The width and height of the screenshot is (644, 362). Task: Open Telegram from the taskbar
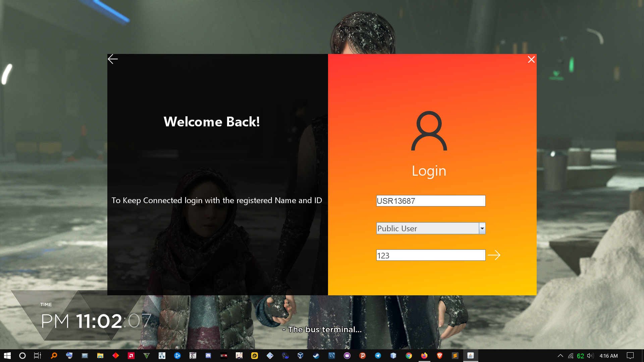378,356
